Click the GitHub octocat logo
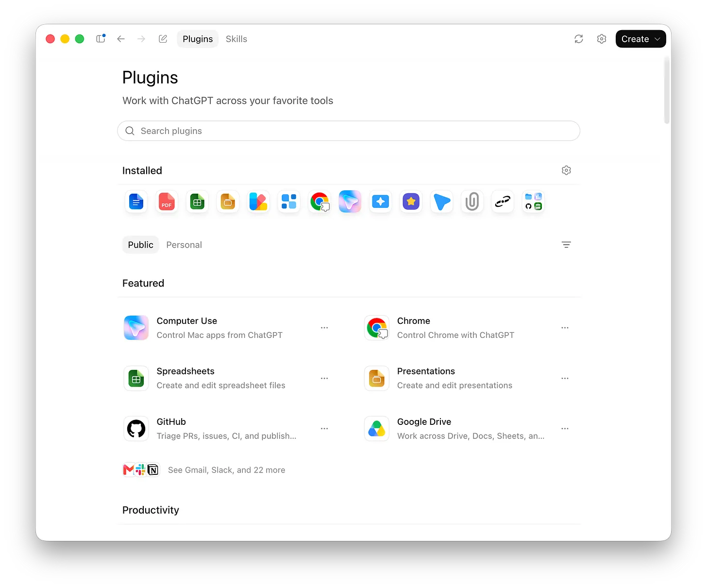This screenshot has height=588, width=707. click(x=136, y=429)
